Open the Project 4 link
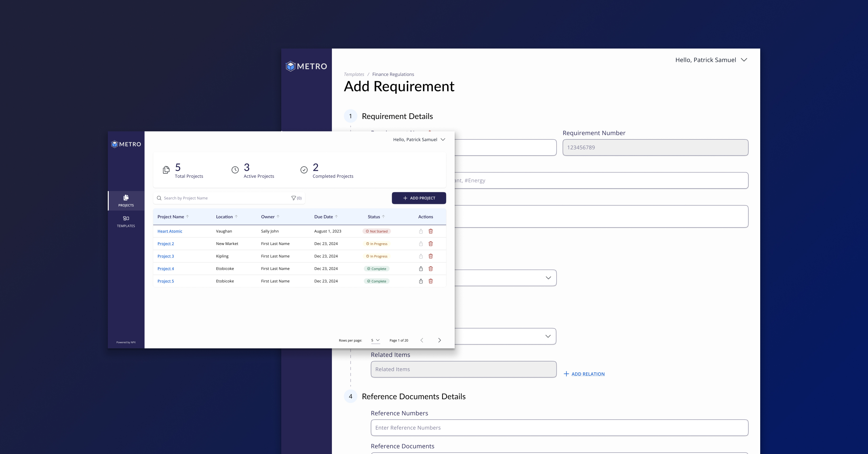This screenshot has height=454, width=868. click(166, 269)
